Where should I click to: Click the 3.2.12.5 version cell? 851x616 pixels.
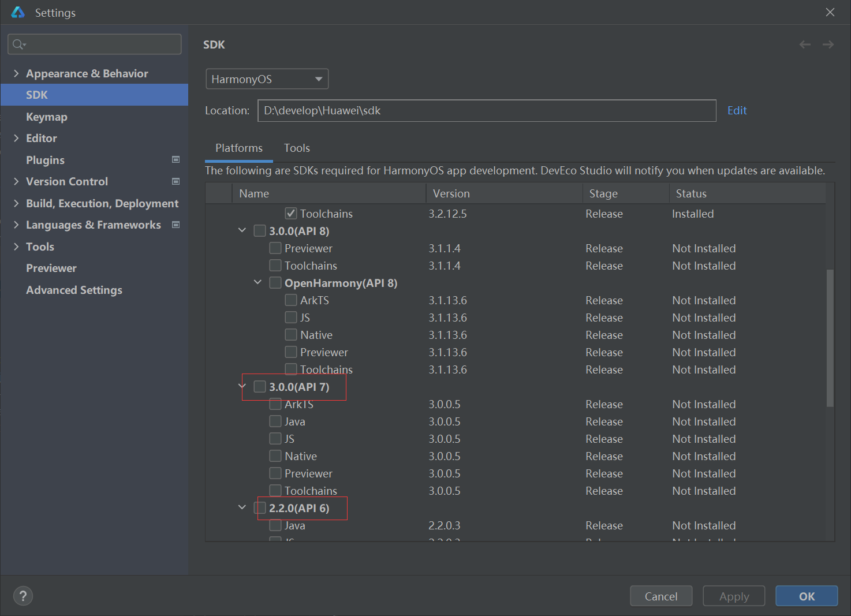point(447,214)
